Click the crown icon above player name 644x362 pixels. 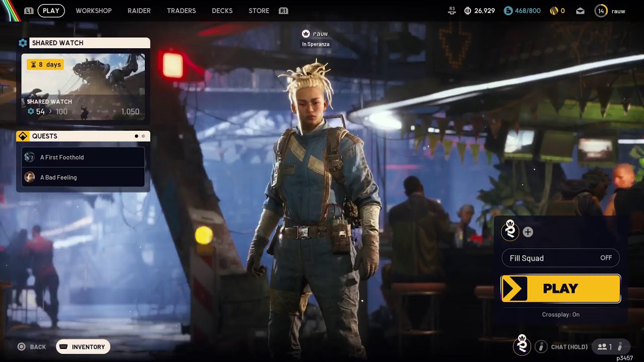305,34
